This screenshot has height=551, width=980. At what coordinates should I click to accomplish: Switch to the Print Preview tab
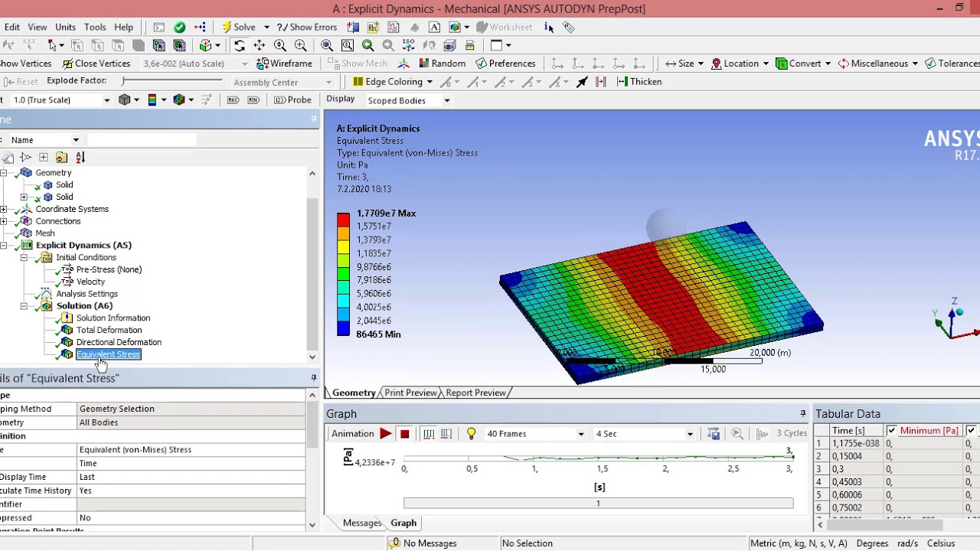410,393
